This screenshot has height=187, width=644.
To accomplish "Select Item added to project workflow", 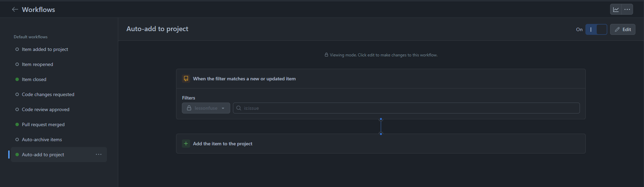I will [45, 49].
